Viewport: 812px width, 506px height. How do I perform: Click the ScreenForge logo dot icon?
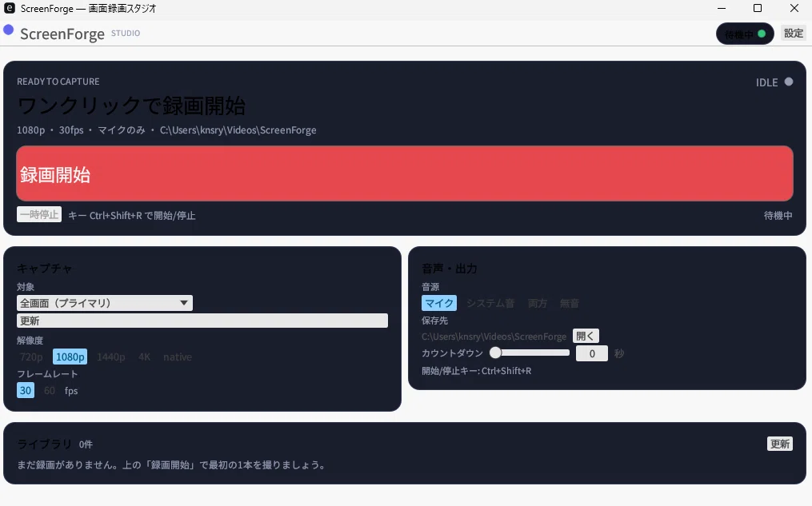coord(8,30)
